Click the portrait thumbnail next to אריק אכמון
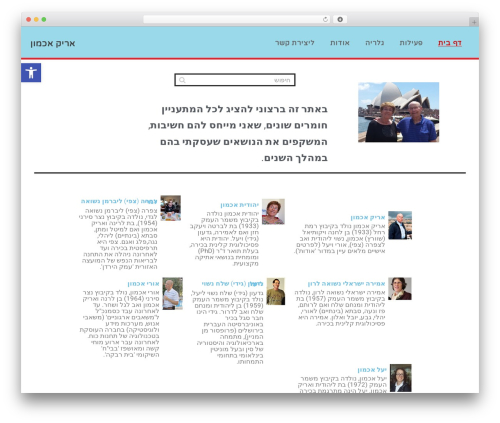This screenshot has width=500, height=423. pos(400,225)
